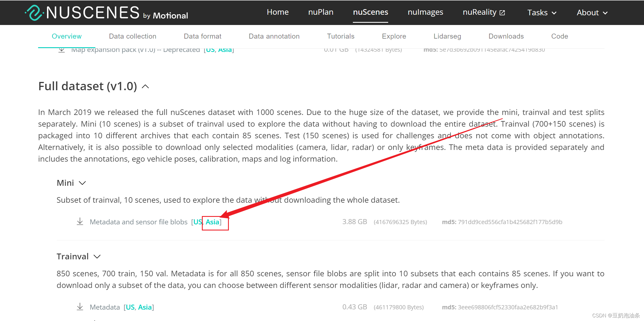The width and height of the screenshot is (644, 321).
Task: Collapse the Trainval section chevron
Action: 97,257
